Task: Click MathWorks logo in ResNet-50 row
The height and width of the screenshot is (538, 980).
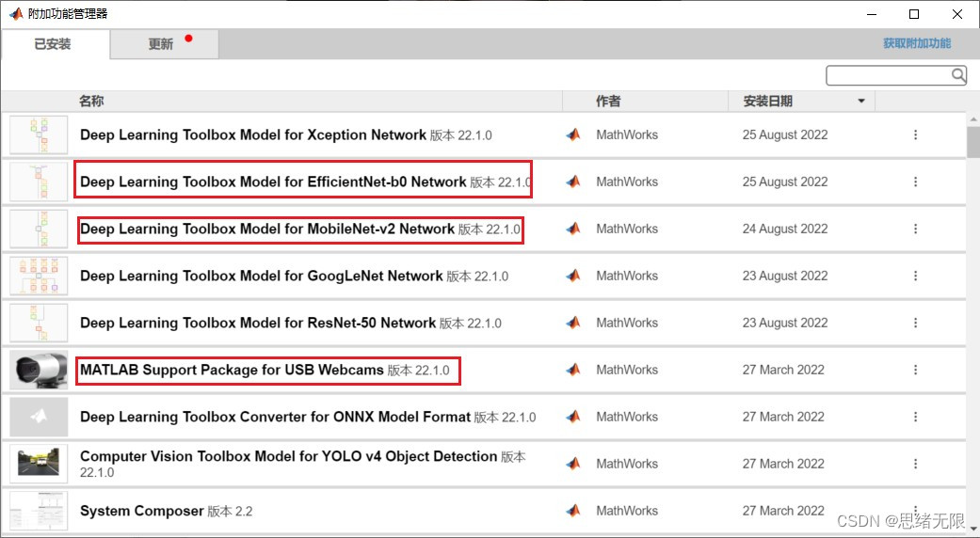Action: pyautogui.click(x=573, y=323)
